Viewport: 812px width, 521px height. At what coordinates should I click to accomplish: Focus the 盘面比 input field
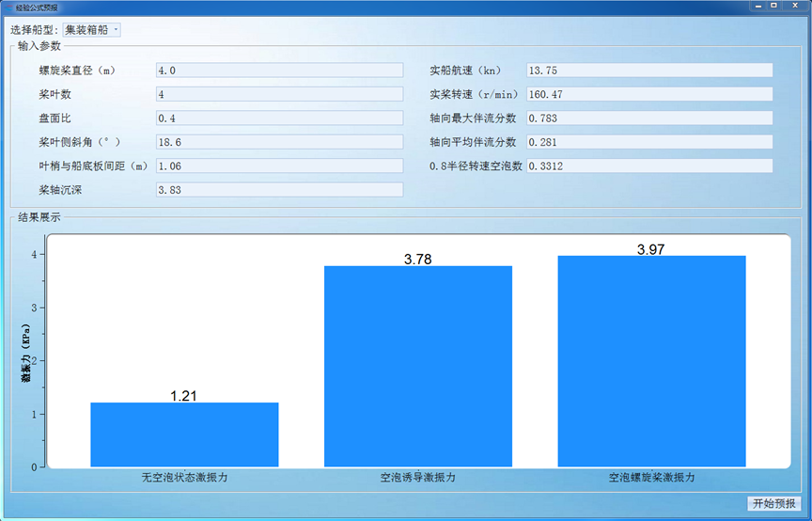[278, 118]
